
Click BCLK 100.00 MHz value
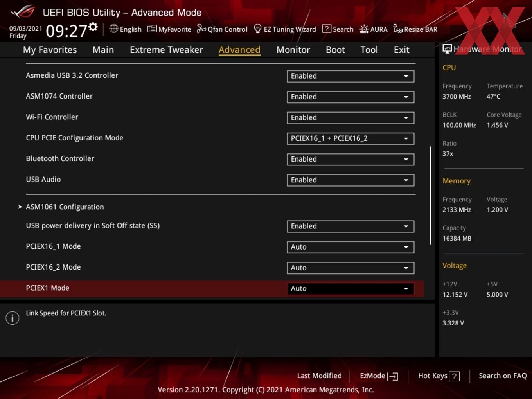point(459,125)
